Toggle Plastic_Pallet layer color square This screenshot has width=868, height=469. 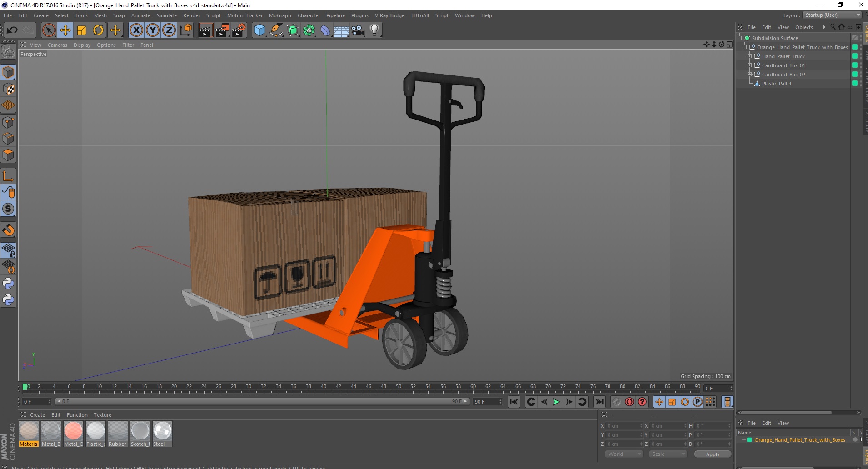point(855,83)
